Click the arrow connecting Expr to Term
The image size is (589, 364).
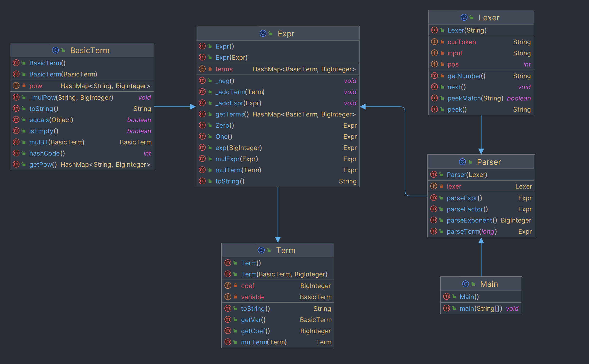coord(278,215)
